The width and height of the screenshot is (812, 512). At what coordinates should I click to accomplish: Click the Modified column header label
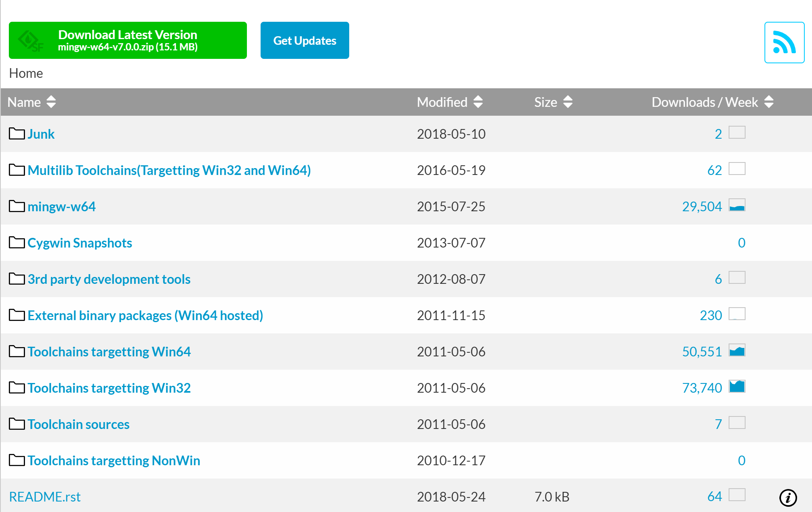pos(442,102)
